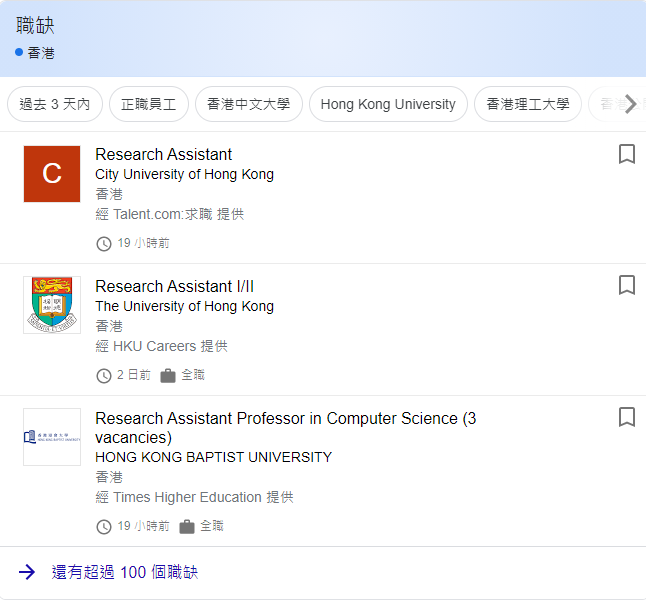Click The University of Hong Kong employer name
646x601 pixels.
tap(185, 306)
